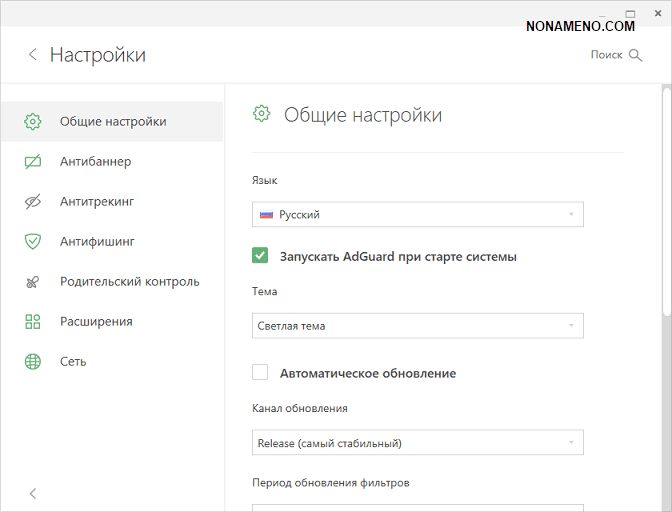Click the Антитрекинг crossed-eye icon

33,201
